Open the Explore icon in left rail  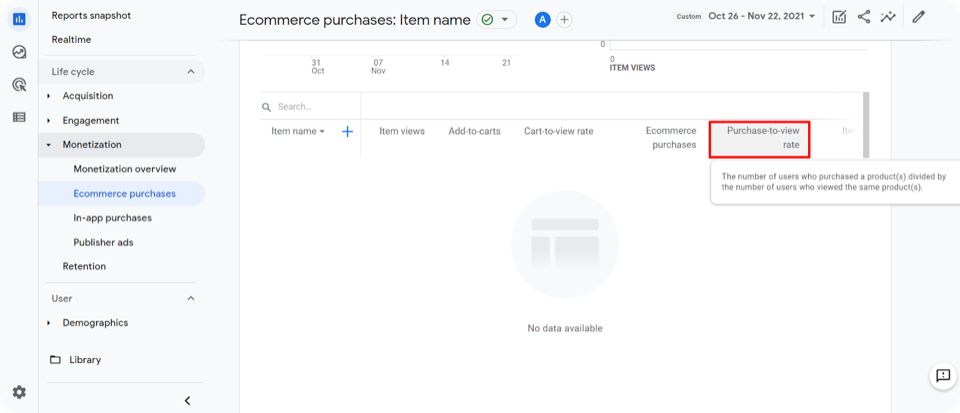point(19,52)
